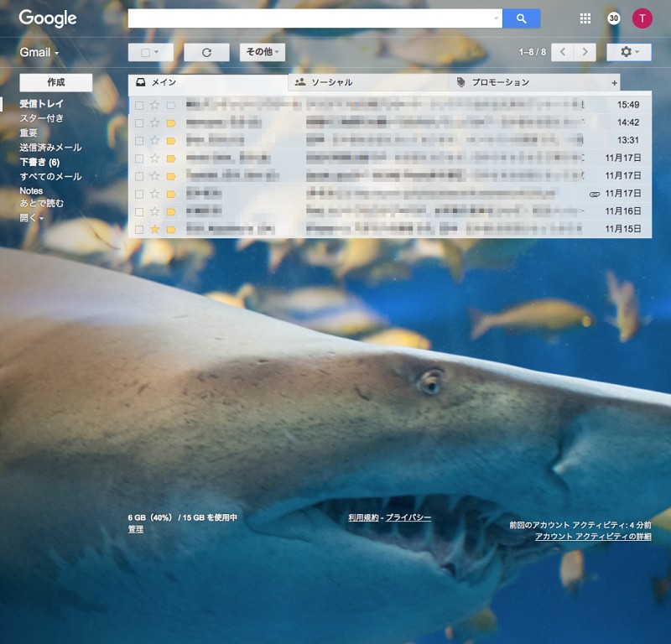
Task: Switch to the プロモーション tab
Action: 528,82
